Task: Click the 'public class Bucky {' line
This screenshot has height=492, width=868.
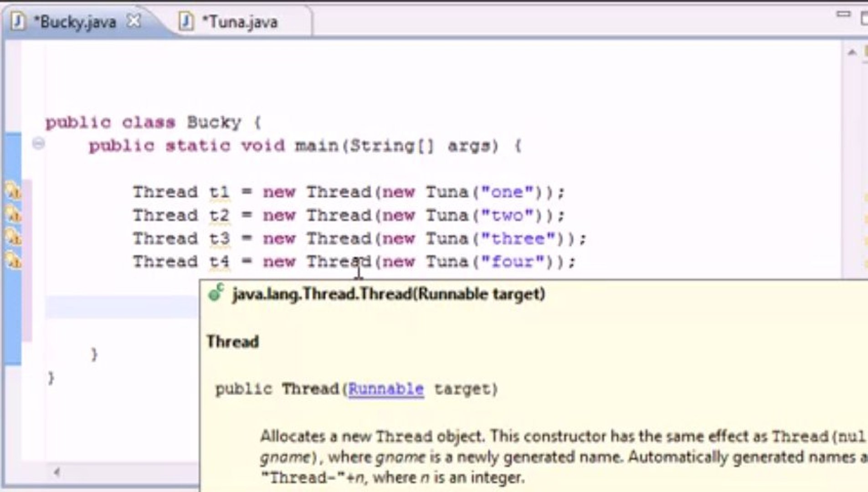Action: pos(153,122)
